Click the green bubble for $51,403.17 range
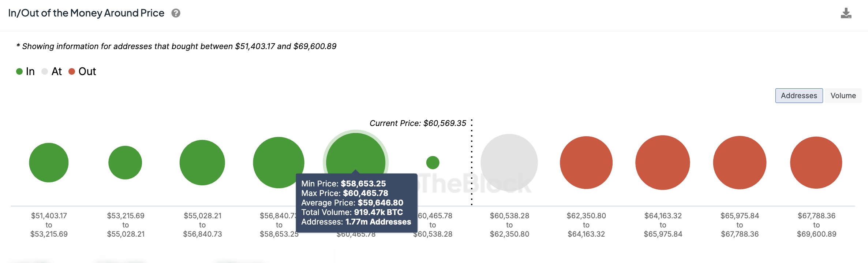The height and width of the screenshot is (263, 868). tap(49, 162)
